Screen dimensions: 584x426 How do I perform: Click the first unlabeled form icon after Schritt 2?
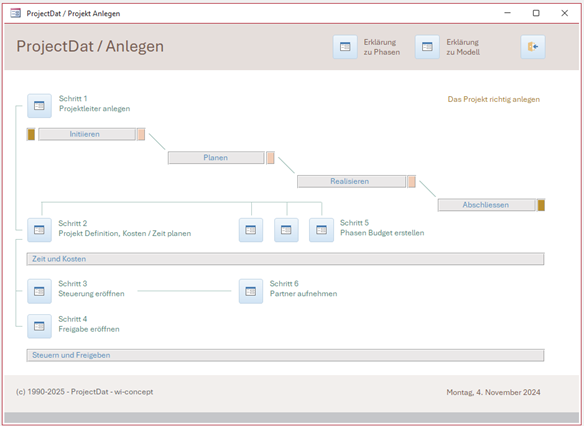251,230
